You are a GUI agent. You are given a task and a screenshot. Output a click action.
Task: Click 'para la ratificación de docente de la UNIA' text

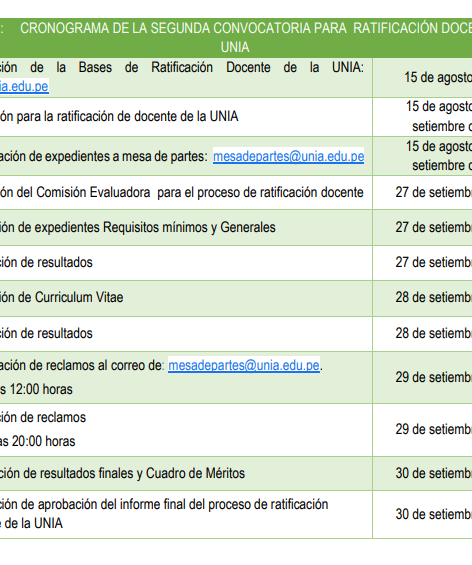tap(128, 116)
